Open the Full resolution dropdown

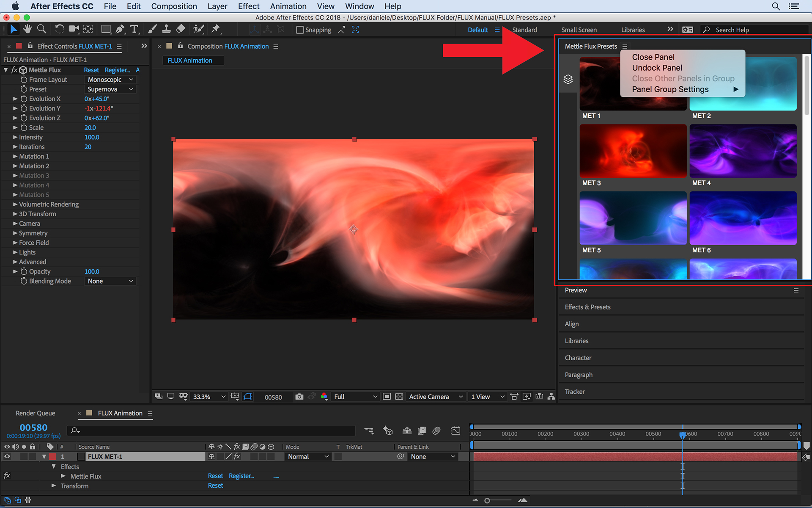click(x=355, y=397)
